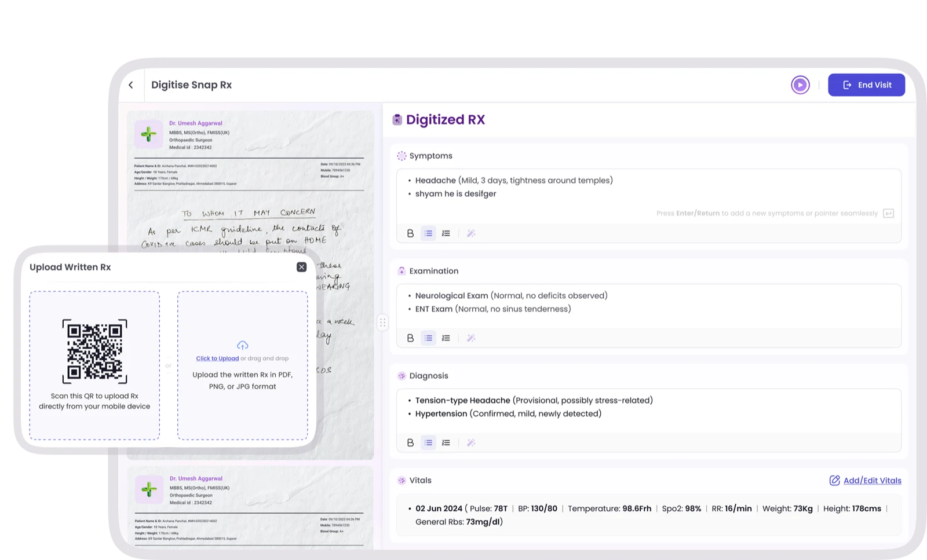Image resolution: width=927 pixels, height=560 pixels.
Task: Click the 'Click to Upload' link
Action: click(217, 358)
